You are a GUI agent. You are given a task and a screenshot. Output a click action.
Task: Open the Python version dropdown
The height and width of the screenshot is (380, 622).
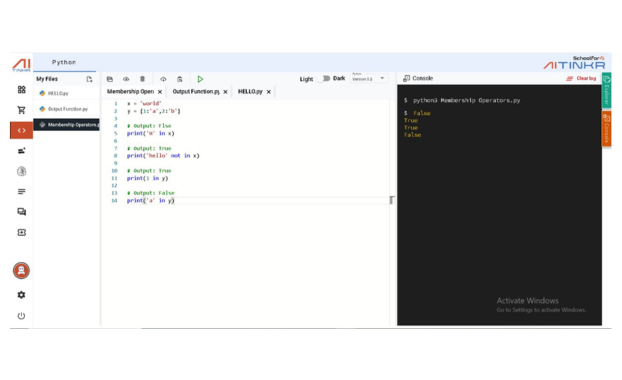[x=368, y=79]
